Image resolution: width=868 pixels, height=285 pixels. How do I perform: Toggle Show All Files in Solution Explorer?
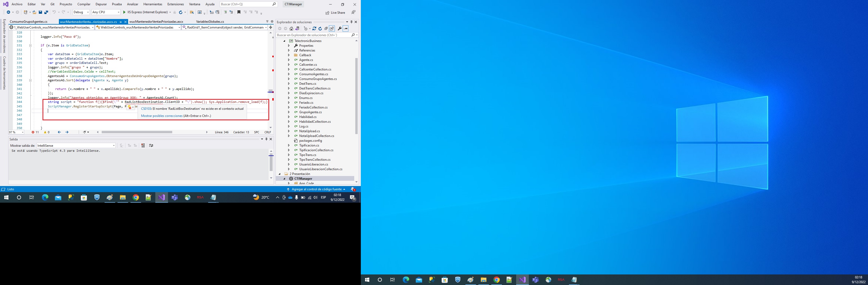coord(332,28)
